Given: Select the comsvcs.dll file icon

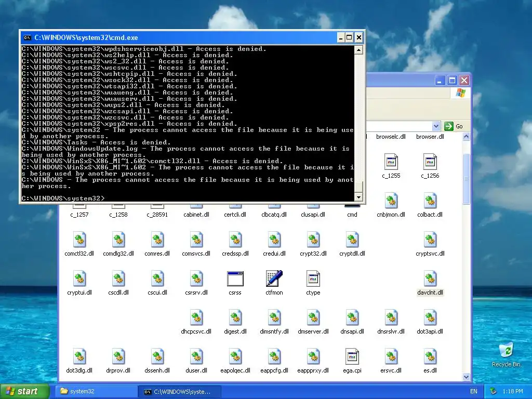Looking at the screenshot, I should 196,240.
